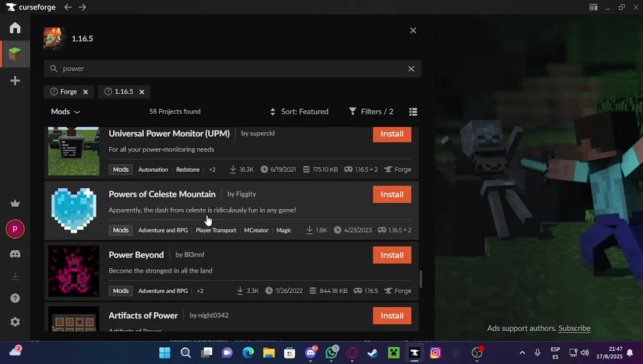Click the MCreator tag

(x=256, y=230)
